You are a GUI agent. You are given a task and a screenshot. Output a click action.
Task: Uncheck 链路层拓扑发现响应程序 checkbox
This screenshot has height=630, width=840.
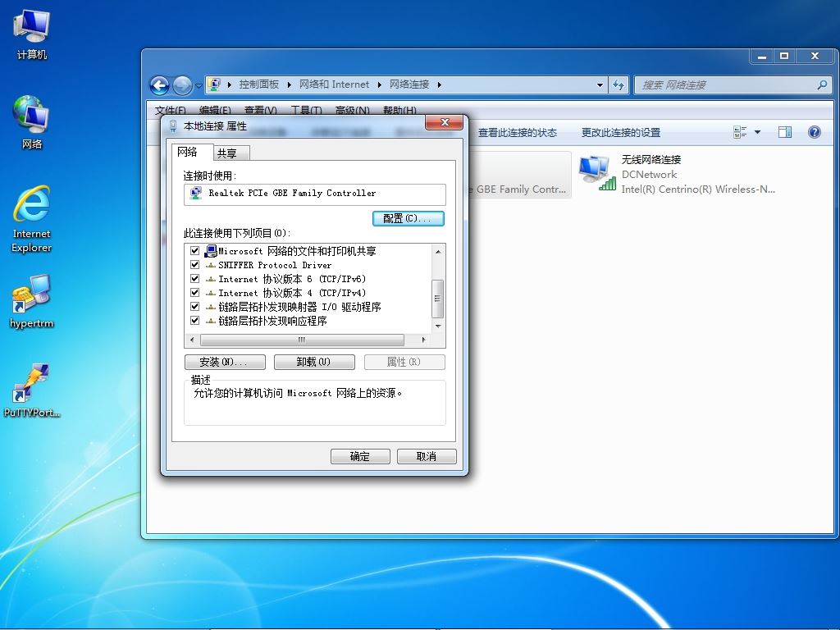pos(195,321)
